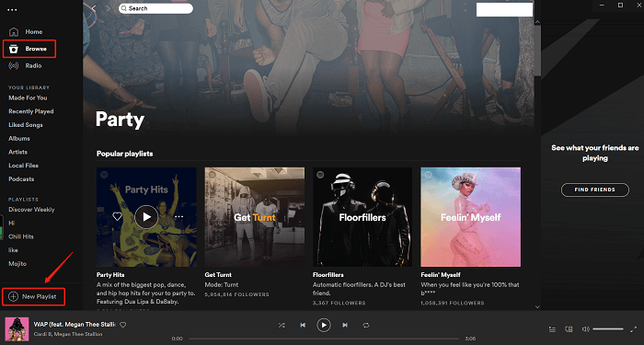The image size is (644, 345).
Task: Toggle repeat mode
Action: pos(366,326)
